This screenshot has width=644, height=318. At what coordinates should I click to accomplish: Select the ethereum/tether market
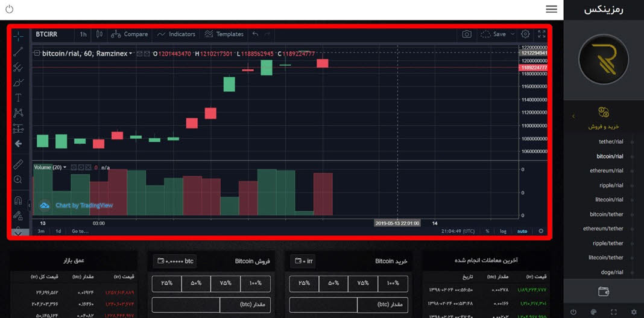[604, 229]
